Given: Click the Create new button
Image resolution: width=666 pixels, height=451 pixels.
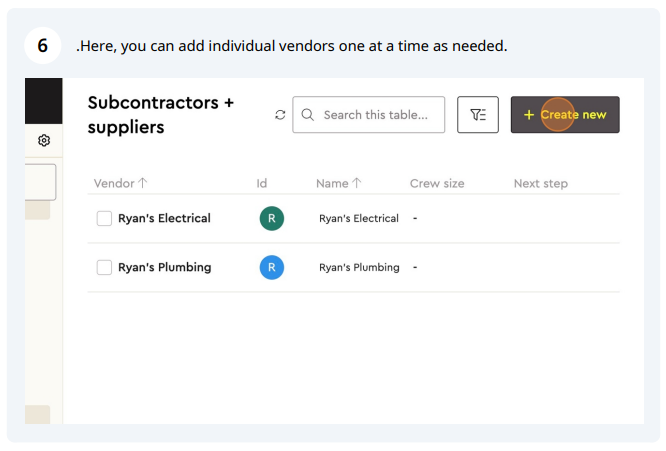Looking at the screenshot, I should 565,115.
